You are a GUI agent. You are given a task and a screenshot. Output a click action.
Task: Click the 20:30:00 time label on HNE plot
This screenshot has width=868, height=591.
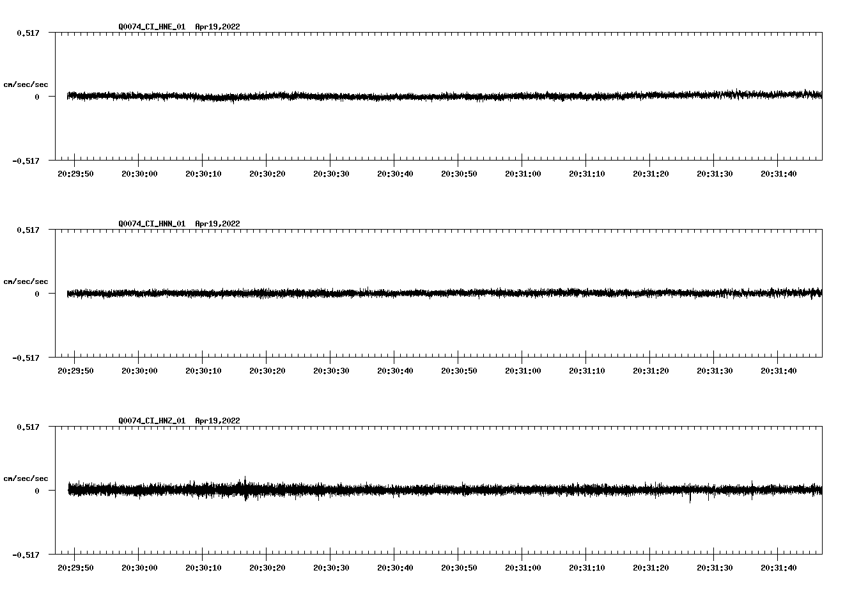[x=139, y=174]
